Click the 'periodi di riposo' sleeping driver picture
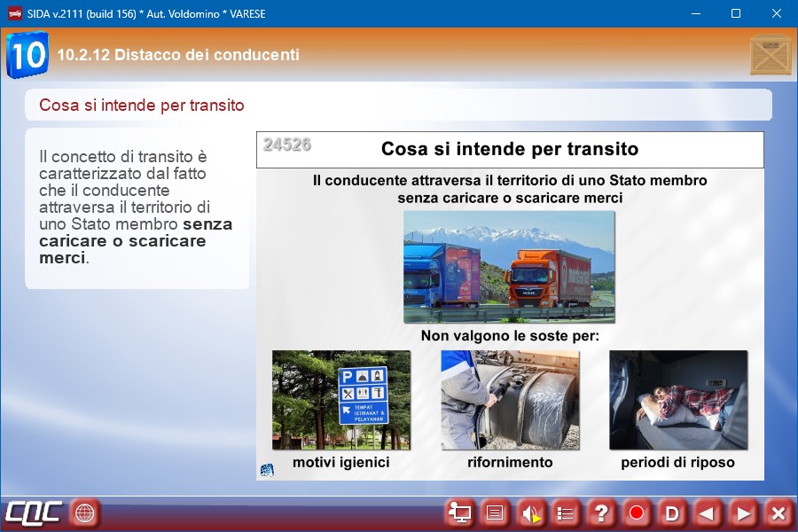This screenshot has height=532, width=798. (678, 400)
